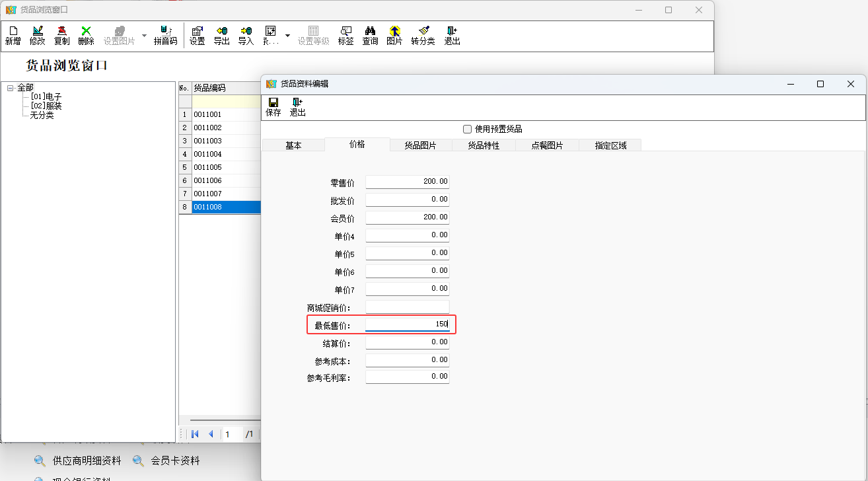Click the 货品编码 column header

tap(226, 88)
